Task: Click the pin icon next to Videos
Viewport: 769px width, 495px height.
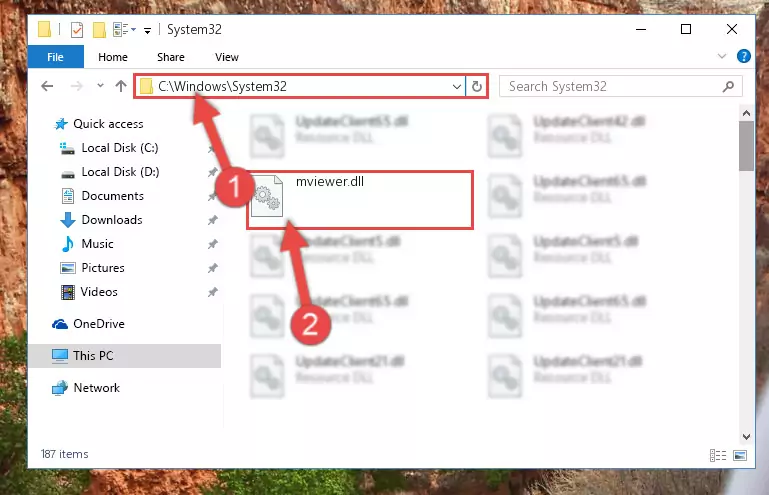Action: tap(212, 292)
